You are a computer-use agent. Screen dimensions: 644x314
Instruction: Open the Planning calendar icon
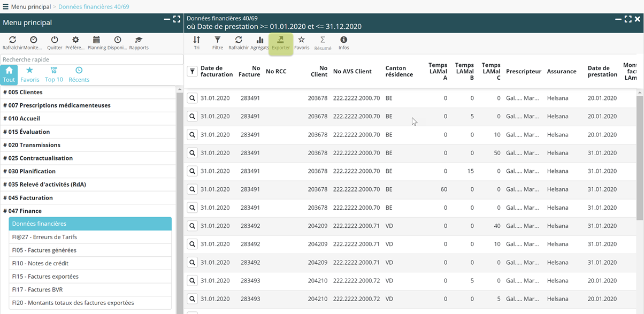(x=96, y=43)
